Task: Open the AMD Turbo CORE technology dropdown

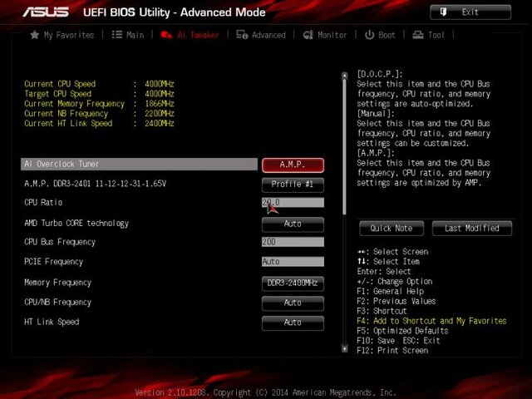Action: click(x=293, y=224)
